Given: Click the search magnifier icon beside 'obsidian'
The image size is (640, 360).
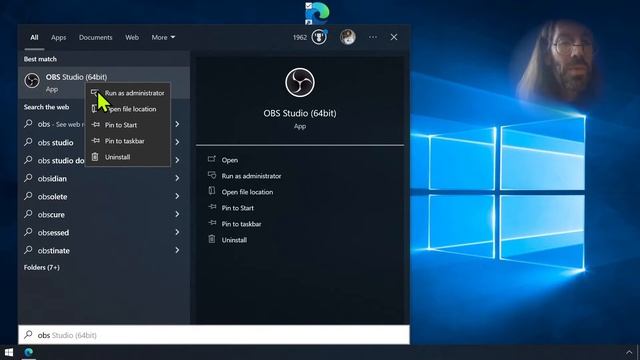Looking at the screenshot, I should pyautogui.click(x=28, y=178).
